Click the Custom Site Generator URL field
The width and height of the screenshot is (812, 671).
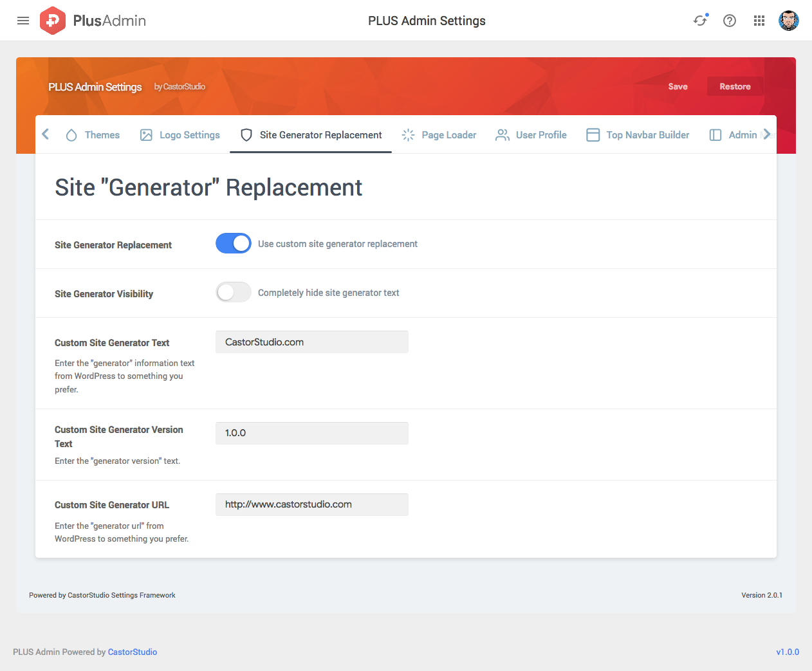[x=312, y=504]
